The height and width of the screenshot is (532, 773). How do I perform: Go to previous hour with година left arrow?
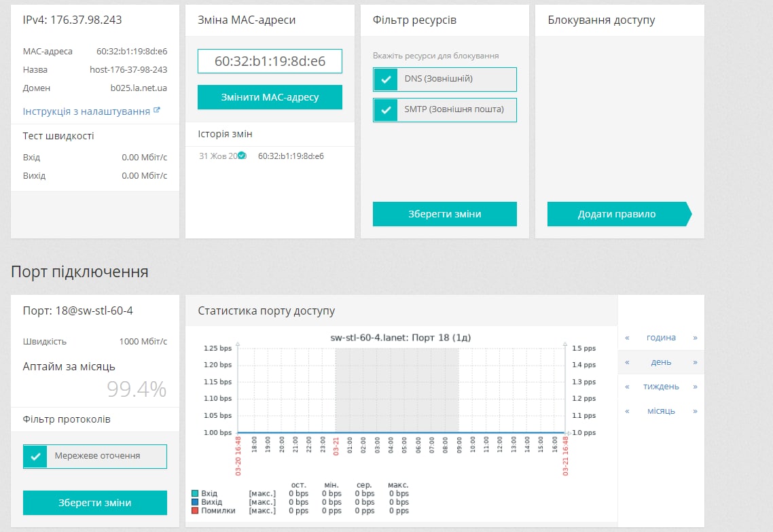627,338
